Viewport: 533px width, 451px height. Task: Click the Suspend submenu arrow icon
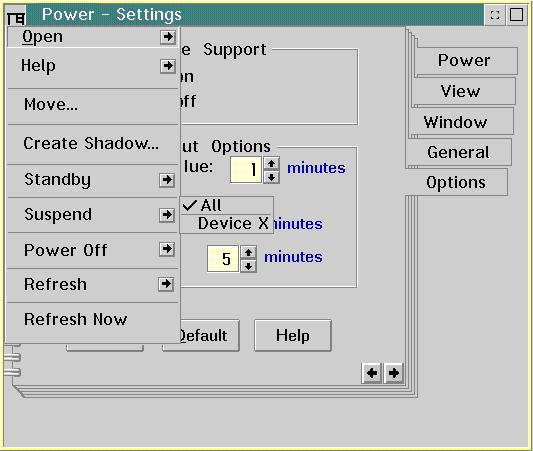(x=167, y=215)
